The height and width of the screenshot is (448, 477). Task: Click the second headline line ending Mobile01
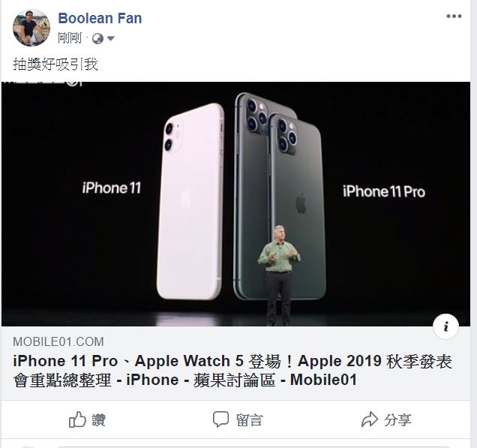pyautogui.click(x=184, y=380)
